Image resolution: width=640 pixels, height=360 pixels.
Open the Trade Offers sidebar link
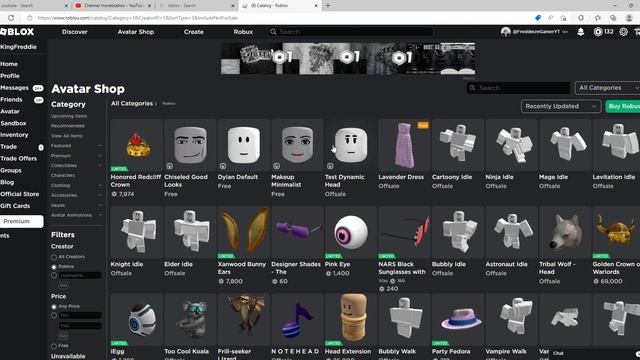[19, 158]
